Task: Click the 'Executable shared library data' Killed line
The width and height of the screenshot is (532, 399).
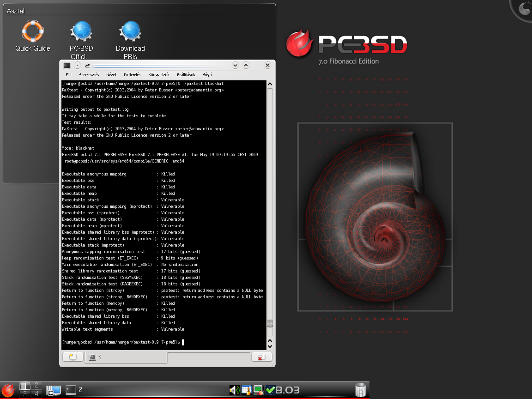Action: (x=118, y=323)
